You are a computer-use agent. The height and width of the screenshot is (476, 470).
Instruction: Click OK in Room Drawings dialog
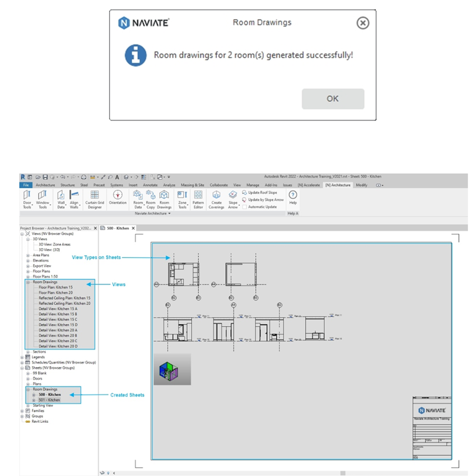(x=333, y=99)
